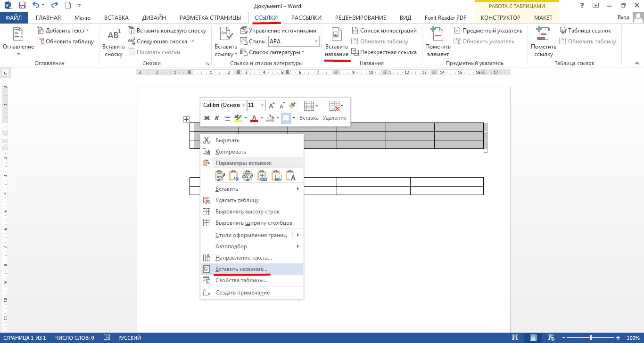Switch to the ГЛАВНАЯ tab
Viewport: 644px width, 343px height.
(x=48, y=18)
